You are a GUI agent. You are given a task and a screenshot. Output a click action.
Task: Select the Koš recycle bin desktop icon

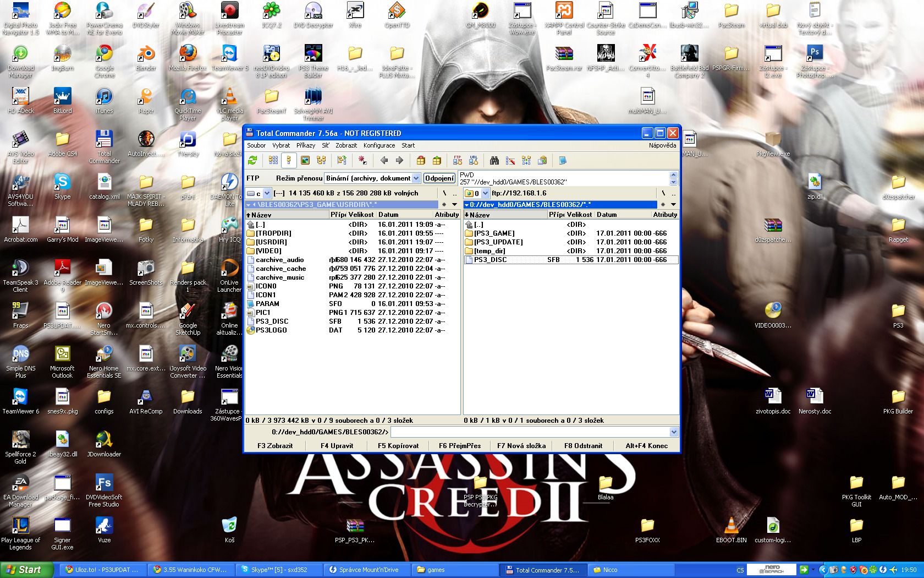229,531
